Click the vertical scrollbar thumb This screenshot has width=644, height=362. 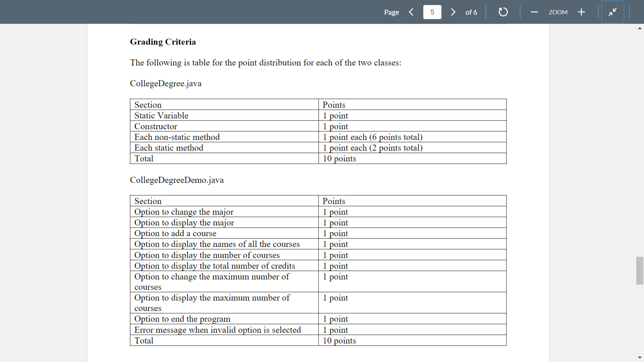[x=640, y=270]
